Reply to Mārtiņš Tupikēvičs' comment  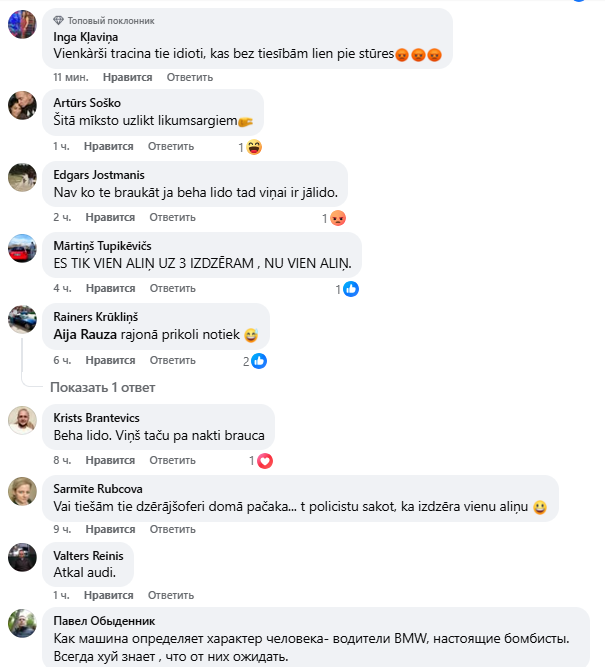click(172, 288)
